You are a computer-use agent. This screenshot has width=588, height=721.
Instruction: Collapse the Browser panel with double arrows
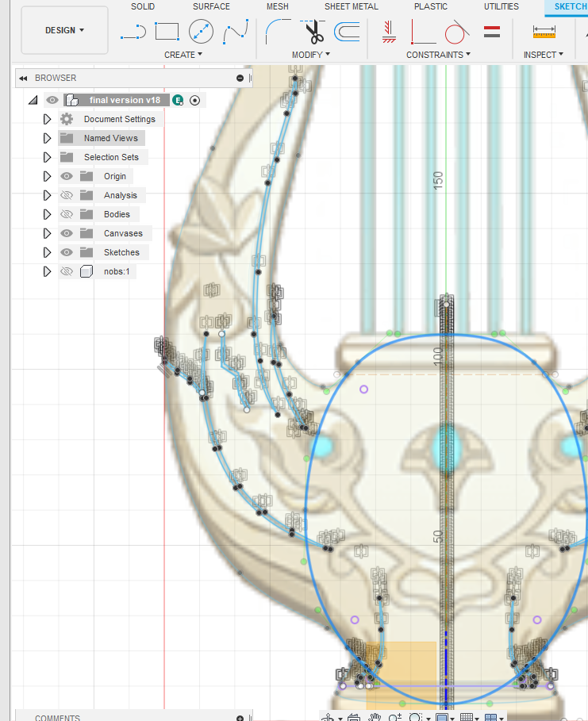[23, 79]
